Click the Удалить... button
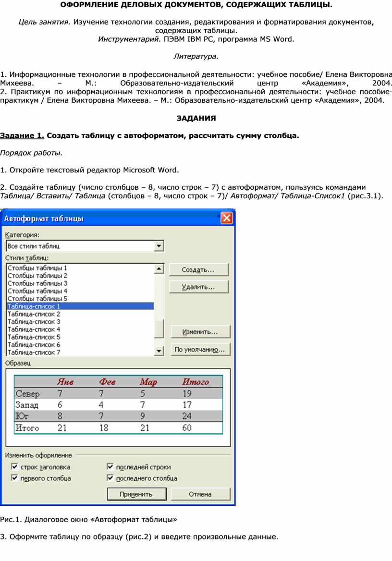 [198, 287]
